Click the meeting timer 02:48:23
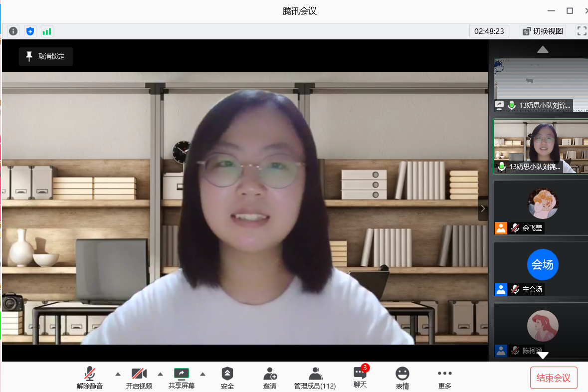The height and width of the screenshot is (392, 588). coord(489,31)
